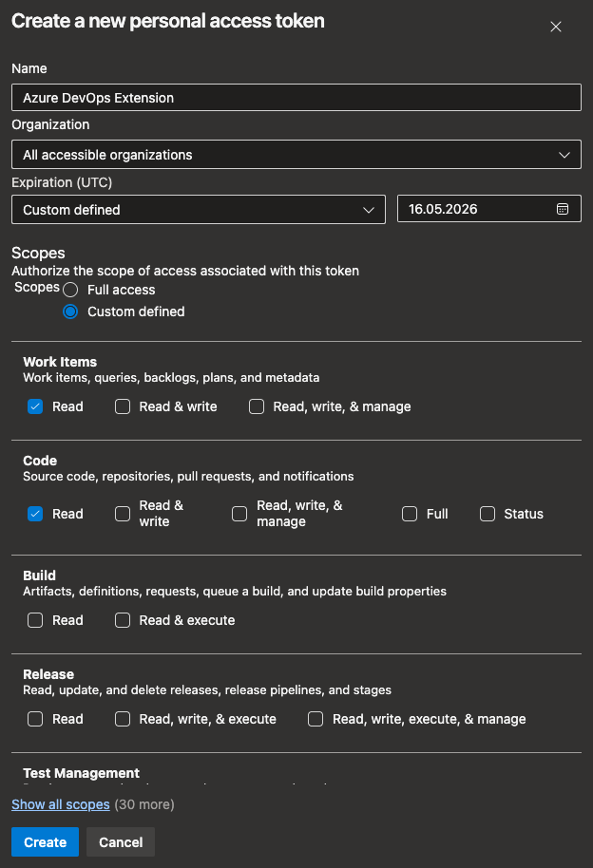
Task: Check Code Read & write checkbox
Action: [123, 514]
